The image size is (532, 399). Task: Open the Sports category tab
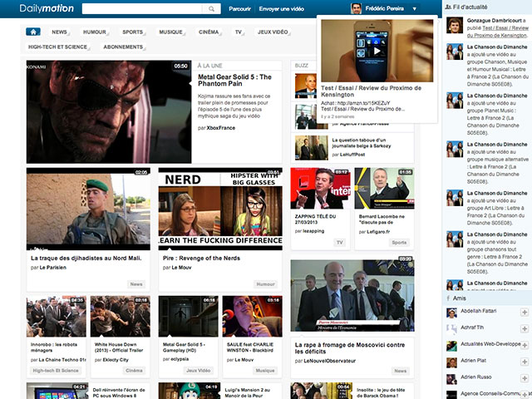[133, 32]
